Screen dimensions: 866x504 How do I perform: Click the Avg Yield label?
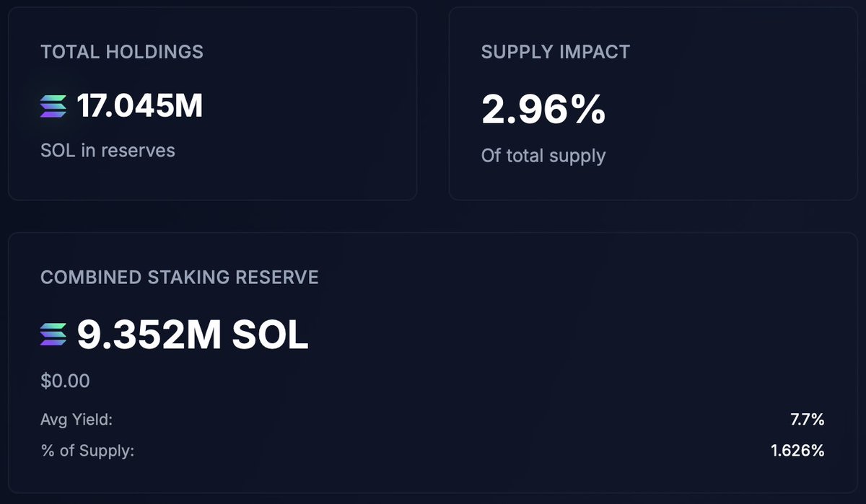76,420
